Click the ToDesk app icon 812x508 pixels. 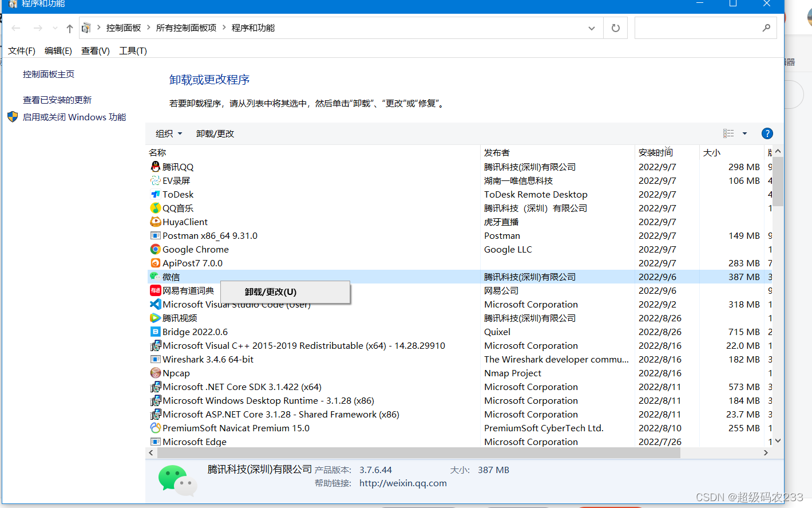(155, 194)
